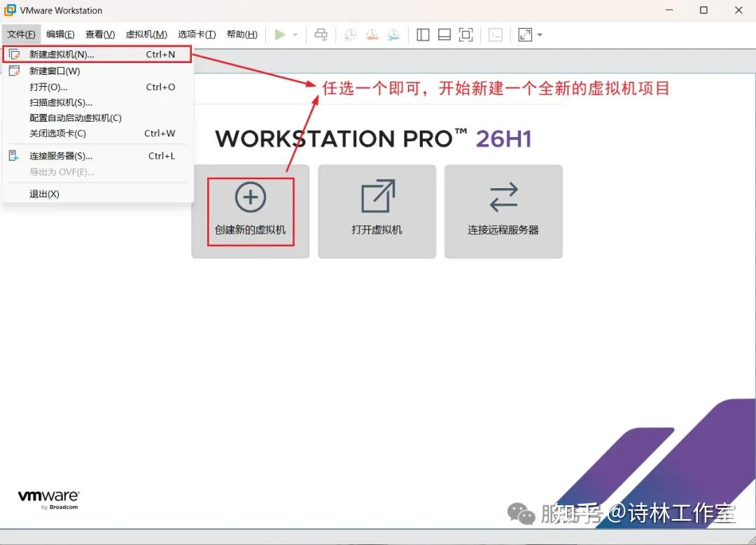
Task: Open the power options dropdown arrow
Action: tap(295, 35)
